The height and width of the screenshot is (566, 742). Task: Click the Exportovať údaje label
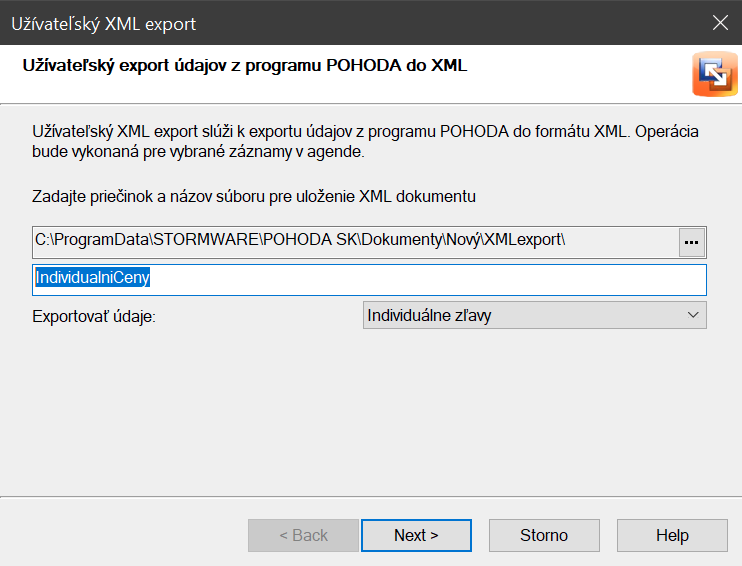(x=95, y=317)
